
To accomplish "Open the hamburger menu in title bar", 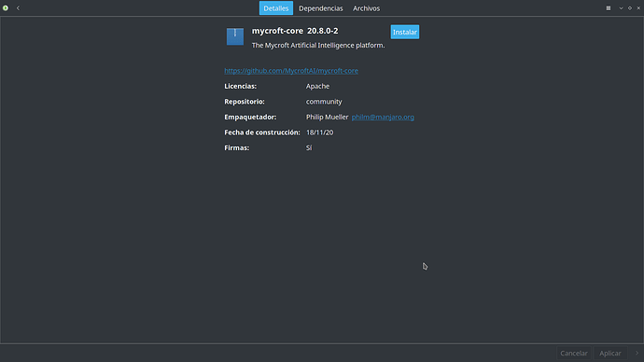I will coord(609,8).
